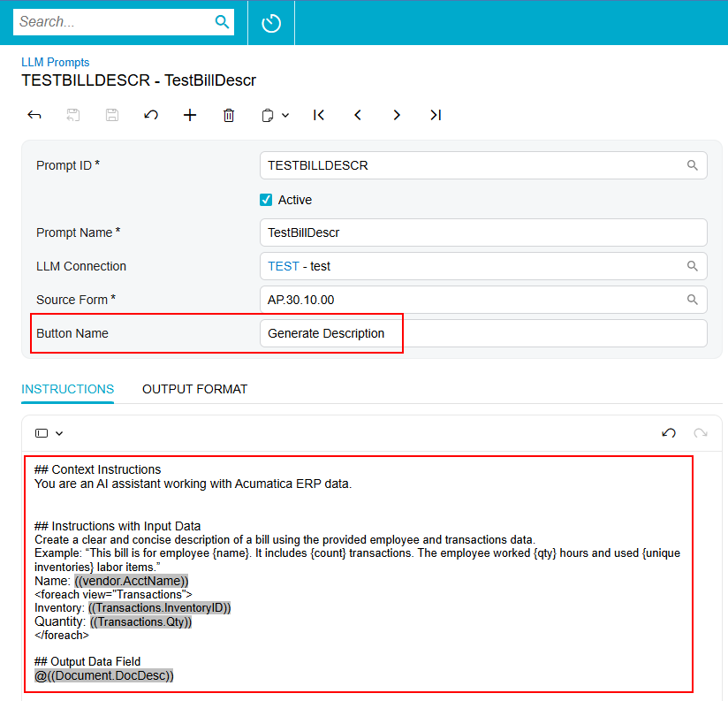728x701 pixels.
Task: Open the LLM Prompts breadcrumb link
Action: pyautogui.click(x=55, y=63)
